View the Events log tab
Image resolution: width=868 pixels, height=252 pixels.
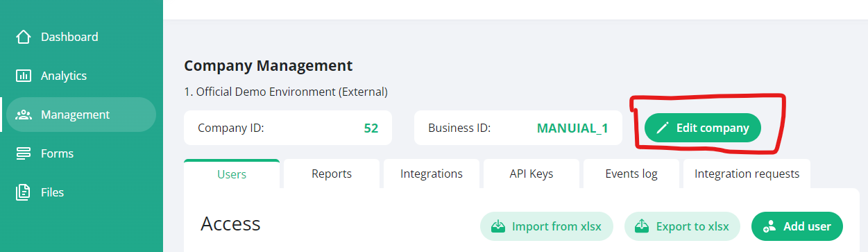631,174
